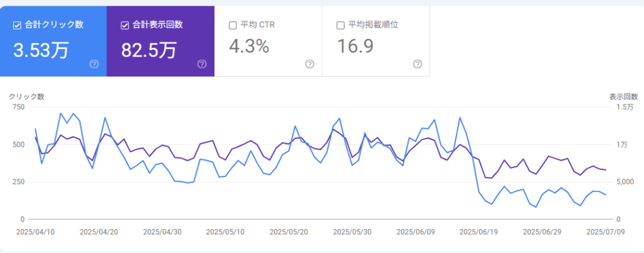644x253 pixels.
Task: Click help icon on 平均 CTR card
Action: (x=309, y=64)
